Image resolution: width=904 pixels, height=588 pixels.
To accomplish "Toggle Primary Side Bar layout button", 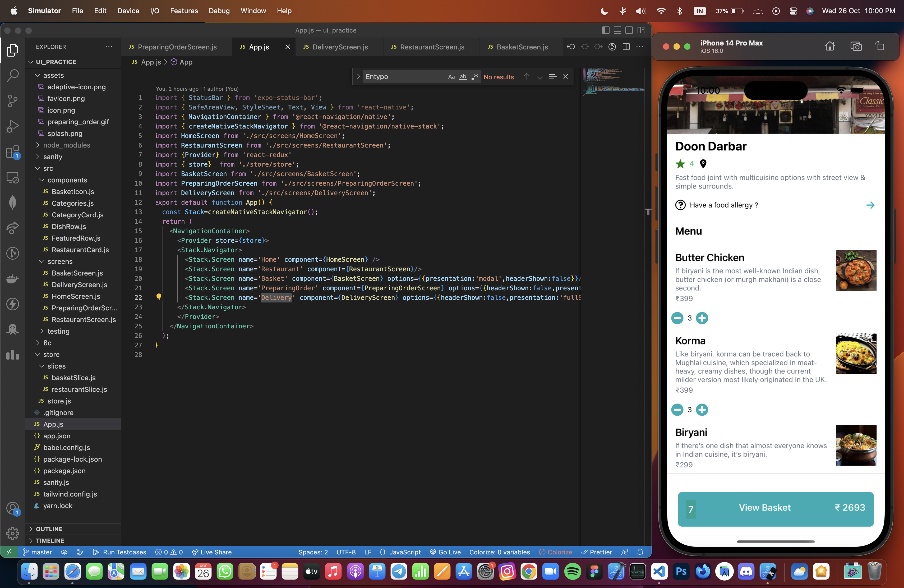I will (606, 30).
